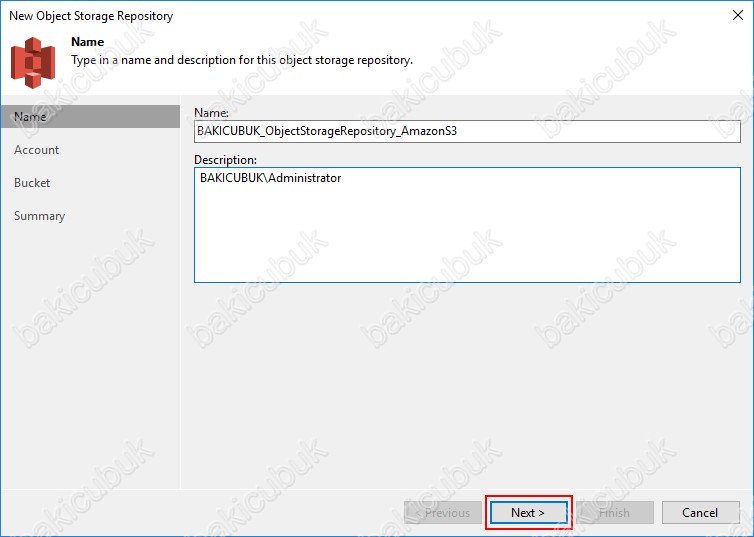This screenshot has width=754, height=537.
Task: Click the 'Description:' field label
Action: pos(226,160)
